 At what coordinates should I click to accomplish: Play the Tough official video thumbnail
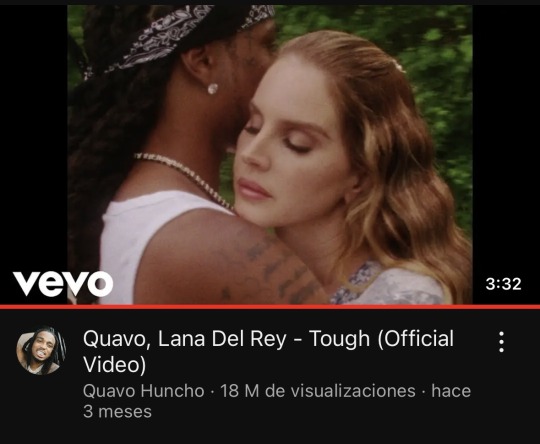pos(270,154)
